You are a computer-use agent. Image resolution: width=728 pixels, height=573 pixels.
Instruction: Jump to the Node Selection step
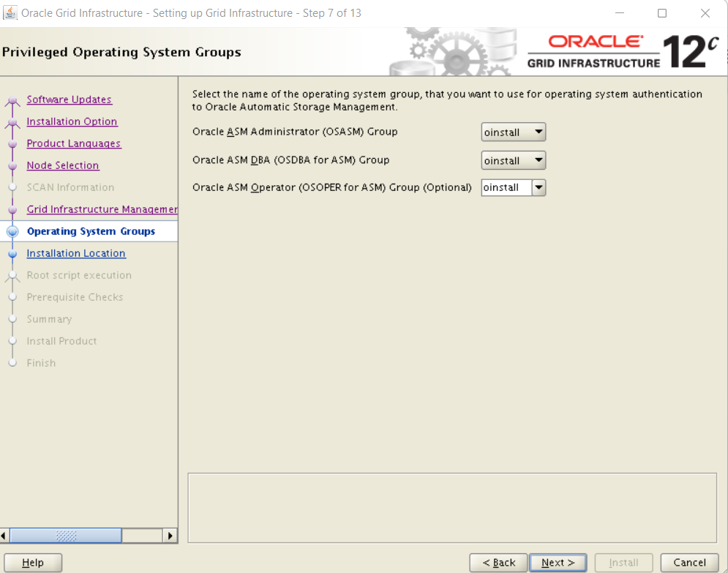click(63, 165)
